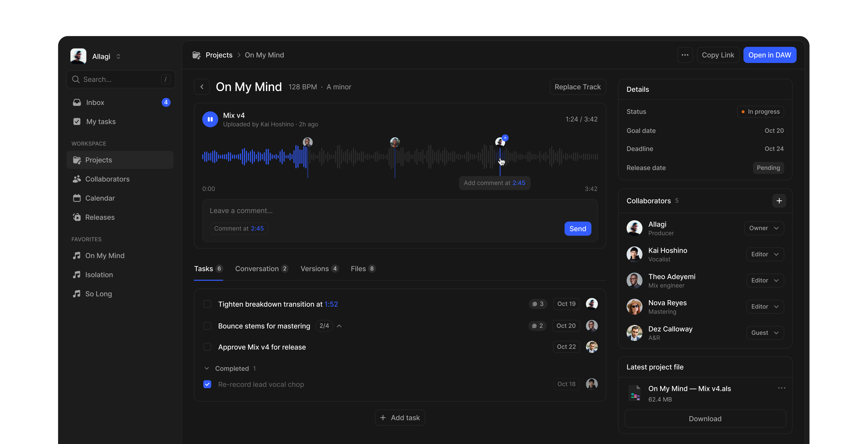Click the Ableton project file icon
This screenshot has height=444, width=868.
tap(635, 394)
